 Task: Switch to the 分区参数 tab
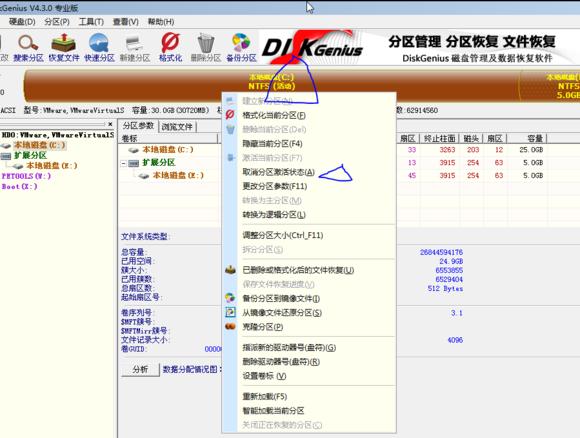coord(138,126)
